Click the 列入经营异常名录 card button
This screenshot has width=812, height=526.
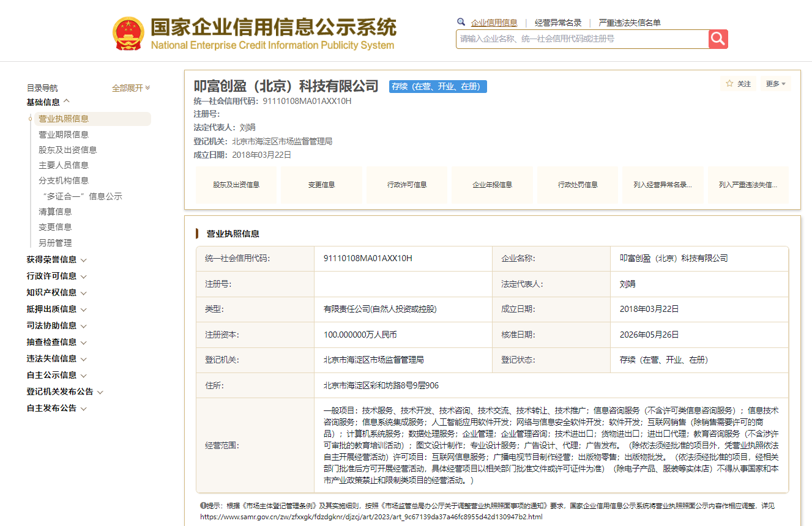[x=663, y=185]
